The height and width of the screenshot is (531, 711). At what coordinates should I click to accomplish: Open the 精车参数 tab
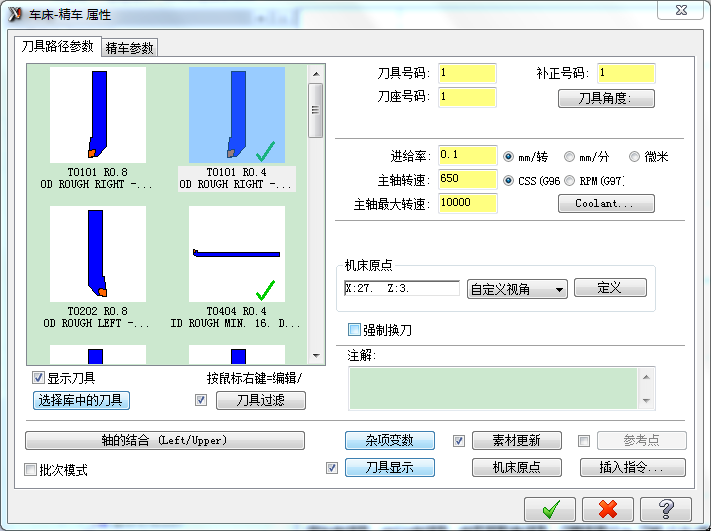click(x=130, y=48)
